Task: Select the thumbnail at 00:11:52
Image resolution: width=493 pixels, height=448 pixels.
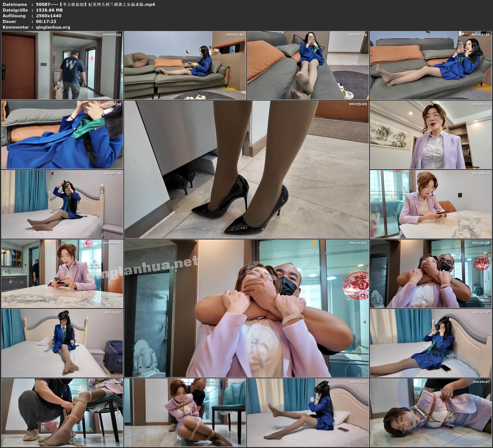Action: [x=62, y=343]
